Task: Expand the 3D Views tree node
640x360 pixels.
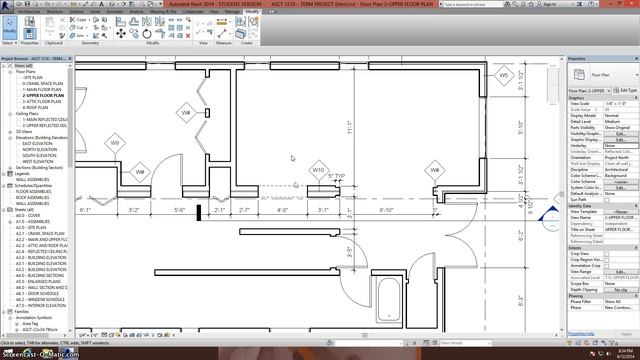Action: click(11, 132)
